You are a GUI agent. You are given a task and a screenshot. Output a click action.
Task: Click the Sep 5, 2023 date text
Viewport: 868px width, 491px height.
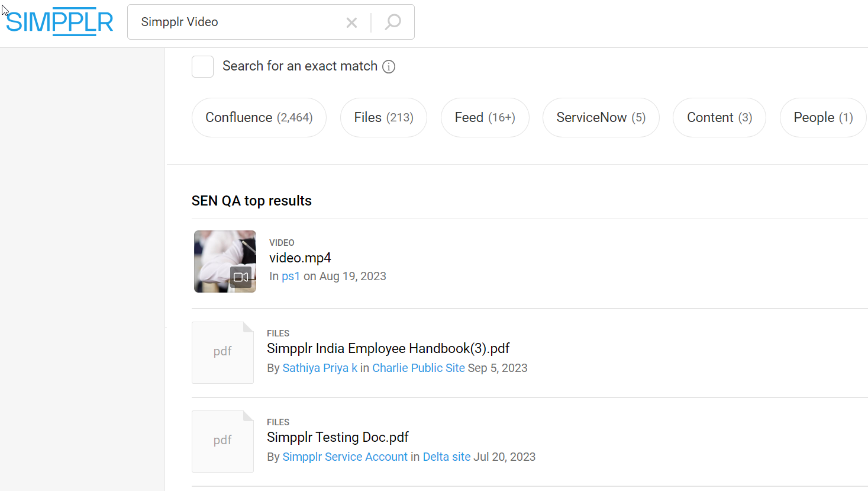coord(498,368)
